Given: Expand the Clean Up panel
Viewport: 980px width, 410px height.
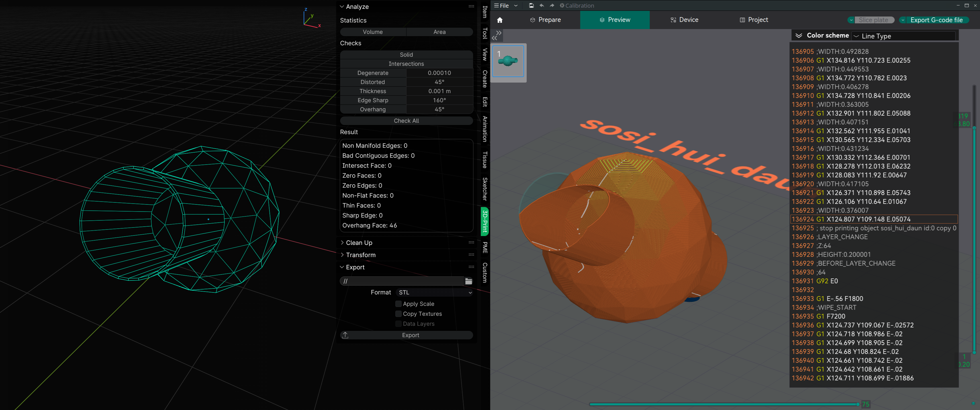Looking at the screenshot, I should [x=359, y=243].
